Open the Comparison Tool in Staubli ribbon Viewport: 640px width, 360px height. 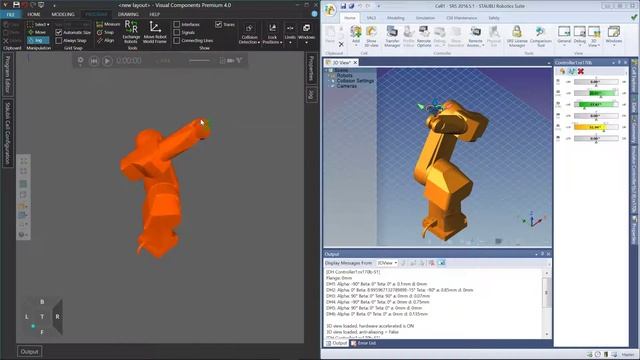click(x=540, y=36)
